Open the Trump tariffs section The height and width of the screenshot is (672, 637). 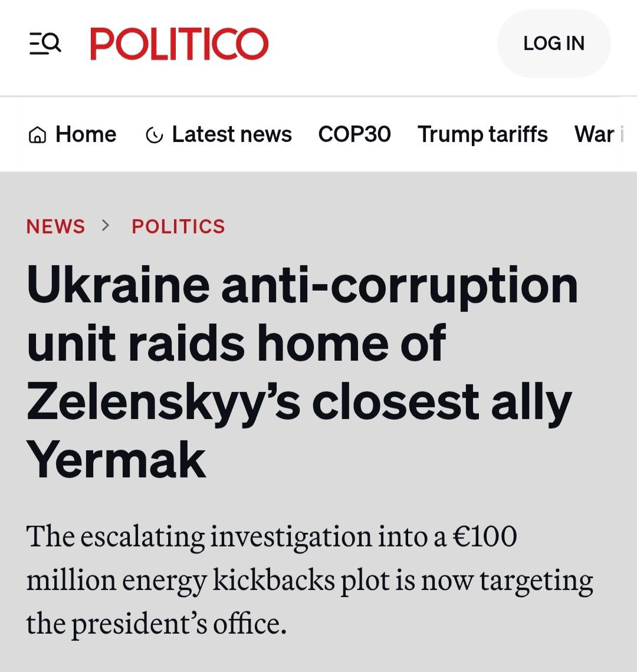(482, 134)
